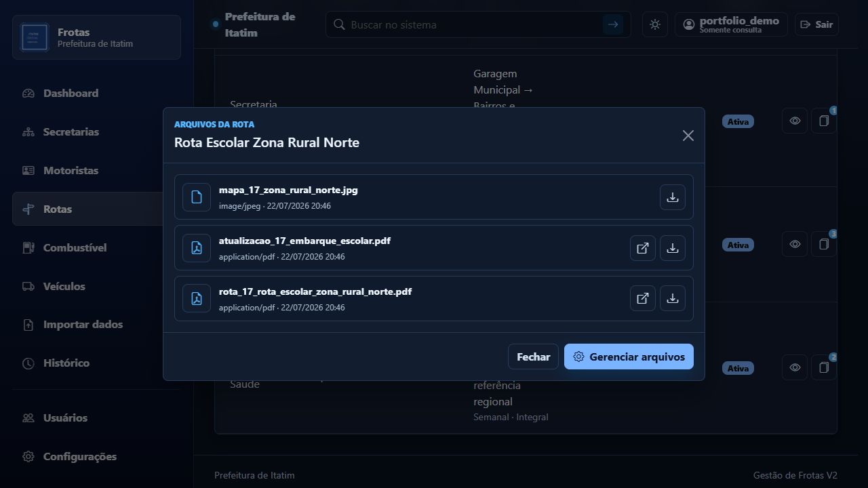Open files icon with badge 2
The height and width of the screenshot is (488, 868).
pyautogui.click(x=824, y=368)
